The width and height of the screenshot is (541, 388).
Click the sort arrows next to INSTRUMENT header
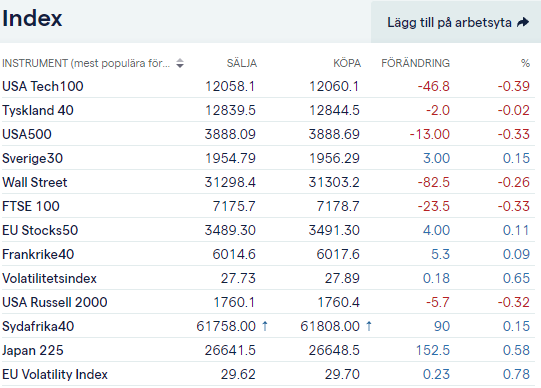180,63
